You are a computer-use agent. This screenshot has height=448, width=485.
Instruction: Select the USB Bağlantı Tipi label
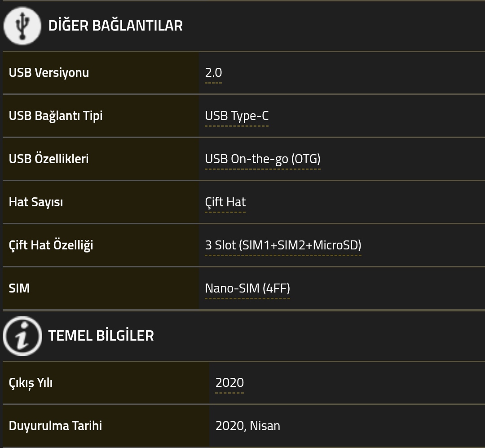(x=56, y=116)
